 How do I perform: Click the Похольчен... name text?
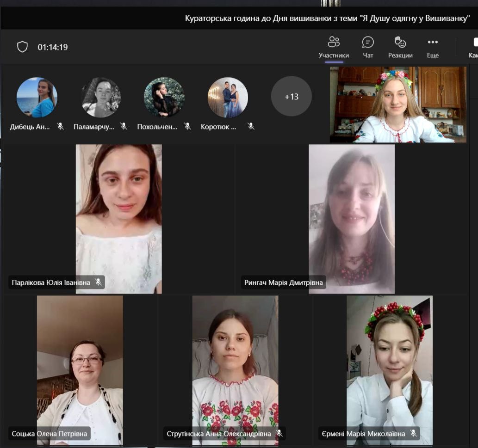(x=157, y=127)
